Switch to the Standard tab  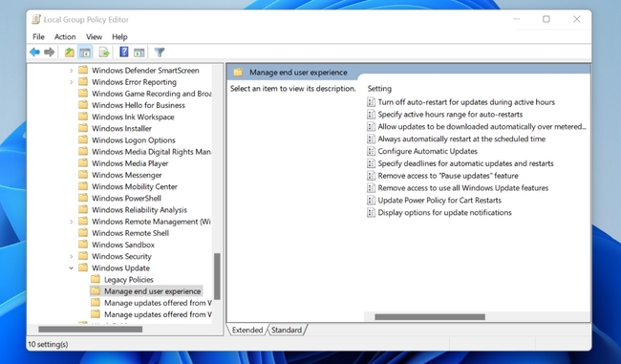(x=287, y=330)
